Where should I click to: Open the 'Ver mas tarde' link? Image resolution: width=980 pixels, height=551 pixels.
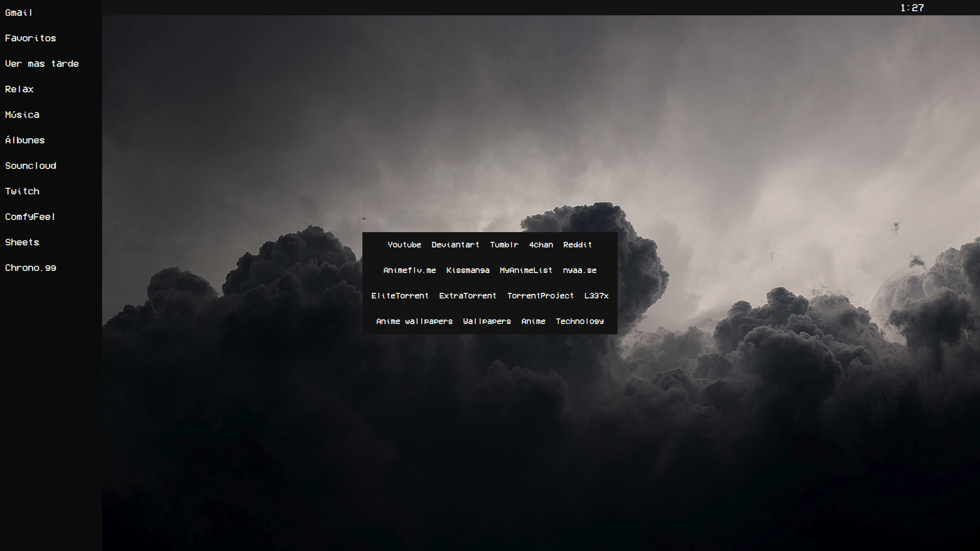pos(42,64)
